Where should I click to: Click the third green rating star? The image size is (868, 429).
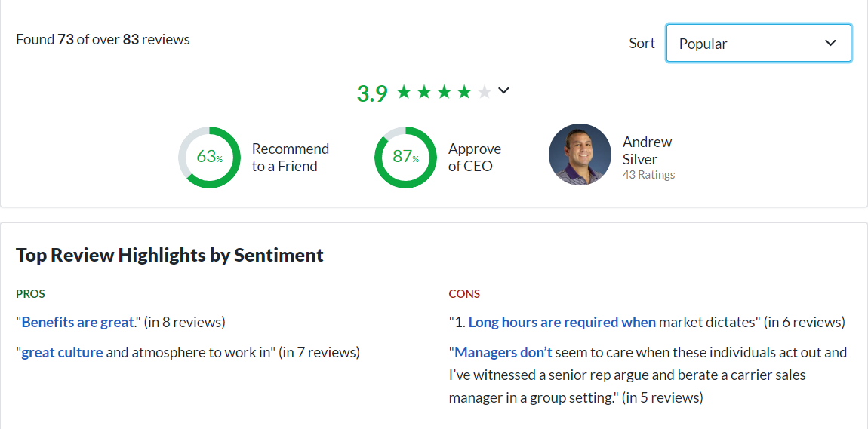[x=445, y=92]
